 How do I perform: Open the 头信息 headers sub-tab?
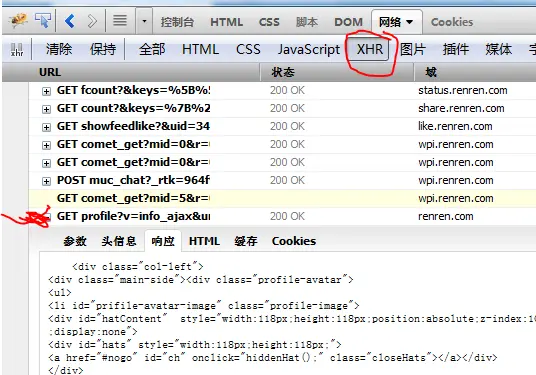pyautogui.click(x=119, y=241)
